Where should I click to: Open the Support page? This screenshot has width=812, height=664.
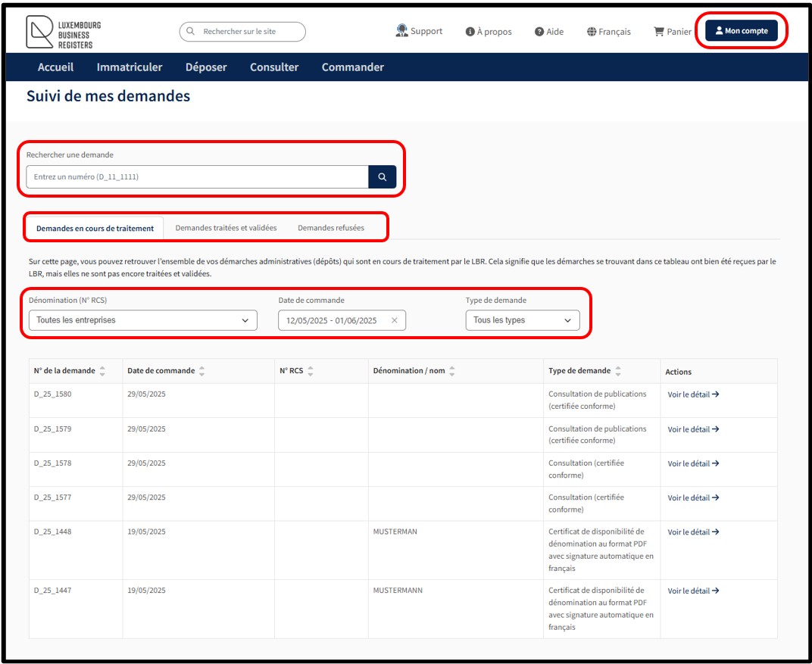(419, 32)
